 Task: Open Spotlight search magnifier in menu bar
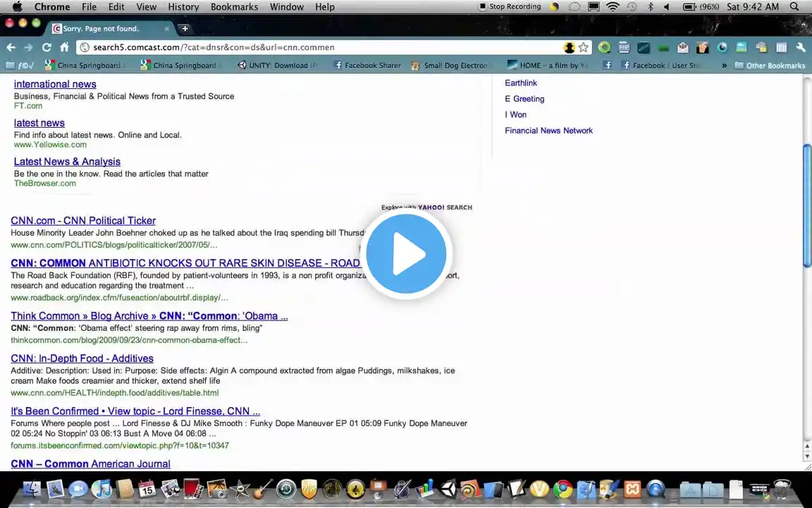(794, 7)
